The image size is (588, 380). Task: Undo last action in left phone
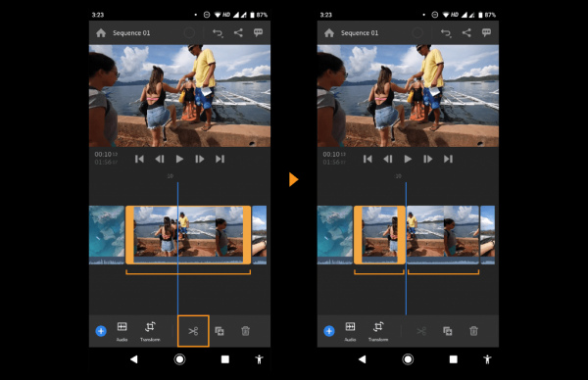(218, 33)
